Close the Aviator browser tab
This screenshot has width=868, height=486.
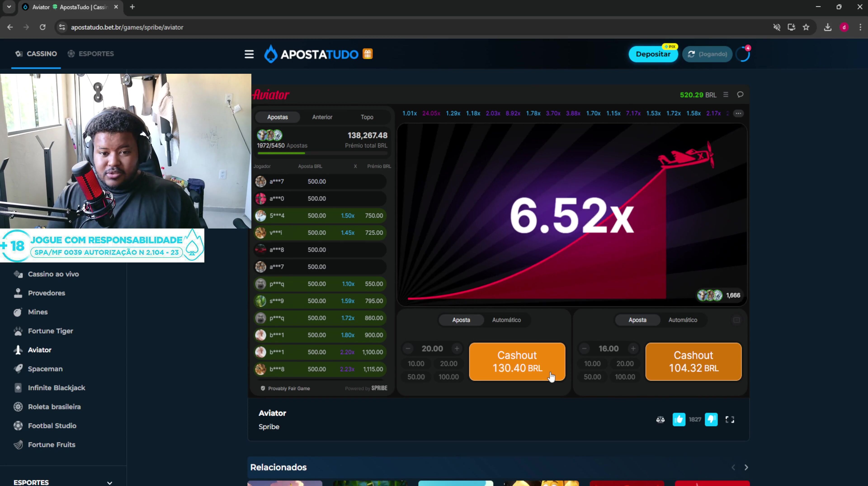(x=116, y=7)
